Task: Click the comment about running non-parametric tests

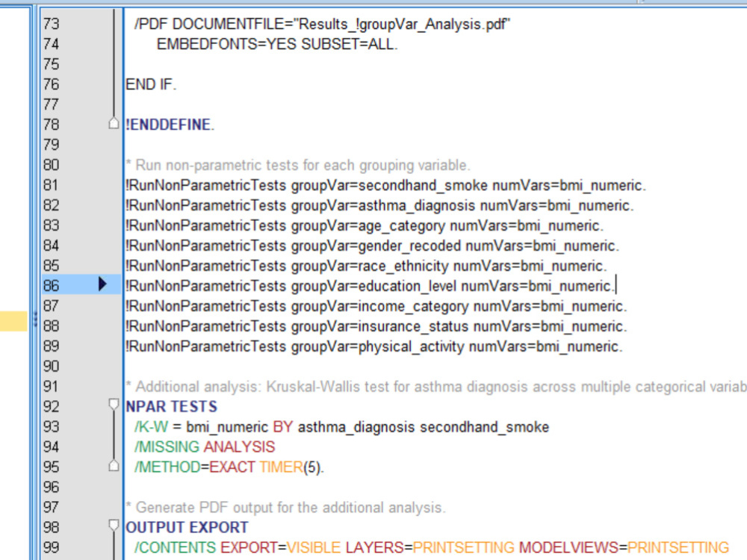Action: (298, 165)
